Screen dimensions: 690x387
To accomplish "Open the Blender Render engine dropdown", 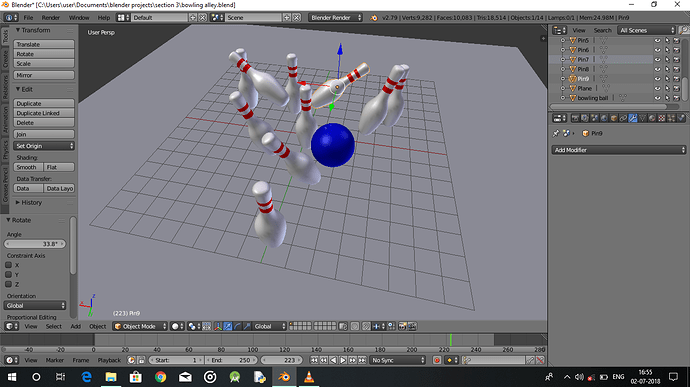I will tap(335, 18).
